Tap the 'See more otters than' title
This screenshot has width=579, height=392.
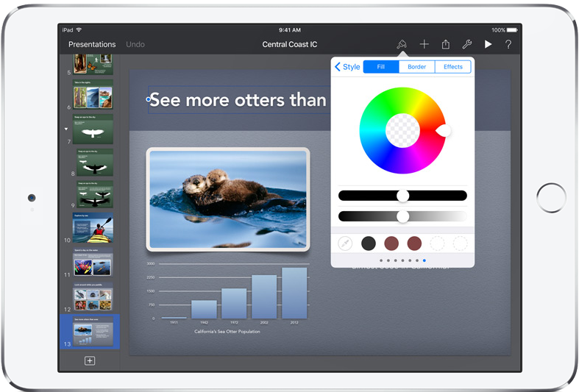(238, 100)
